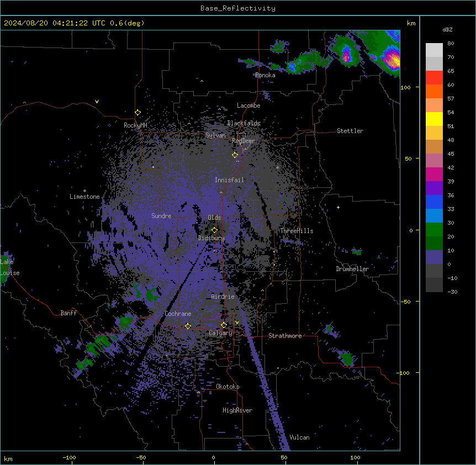Select the Olds label
Screen dimensions: 476x465
[x=214, y=218]
